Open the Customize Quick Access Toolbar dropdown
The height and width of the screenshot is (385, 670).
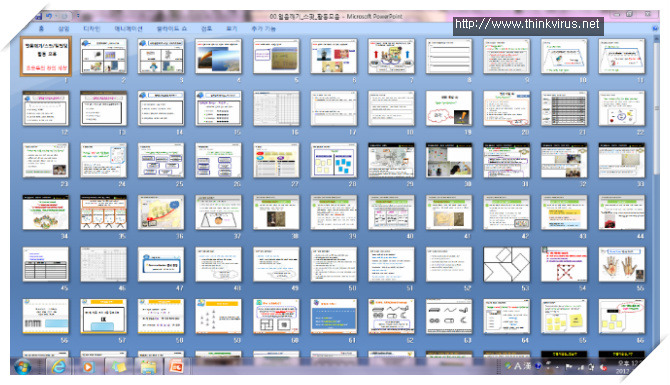point(78,16)
